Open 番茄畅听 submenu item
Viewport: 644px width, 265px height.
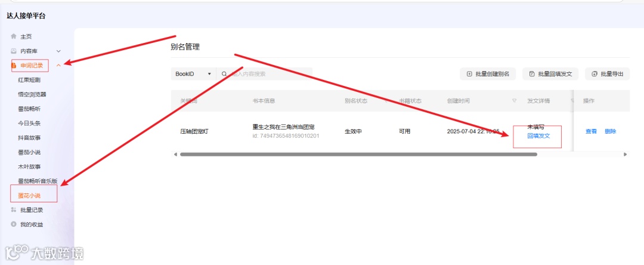pyautogui.click(x=29, y=109)
